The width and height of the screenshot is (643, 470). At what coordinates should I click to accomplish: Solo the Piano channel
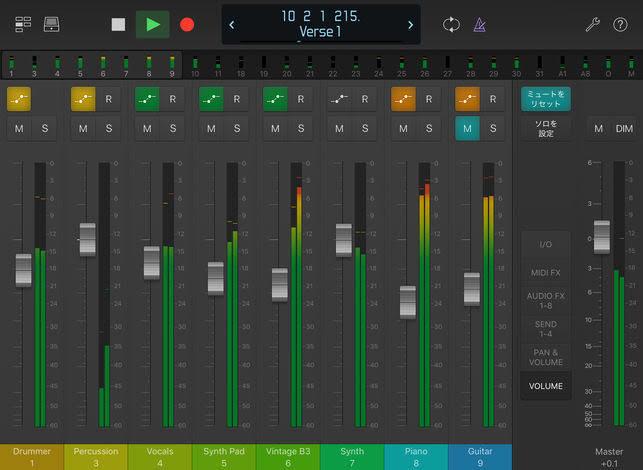pyautogui.click(x=429, y=128)
